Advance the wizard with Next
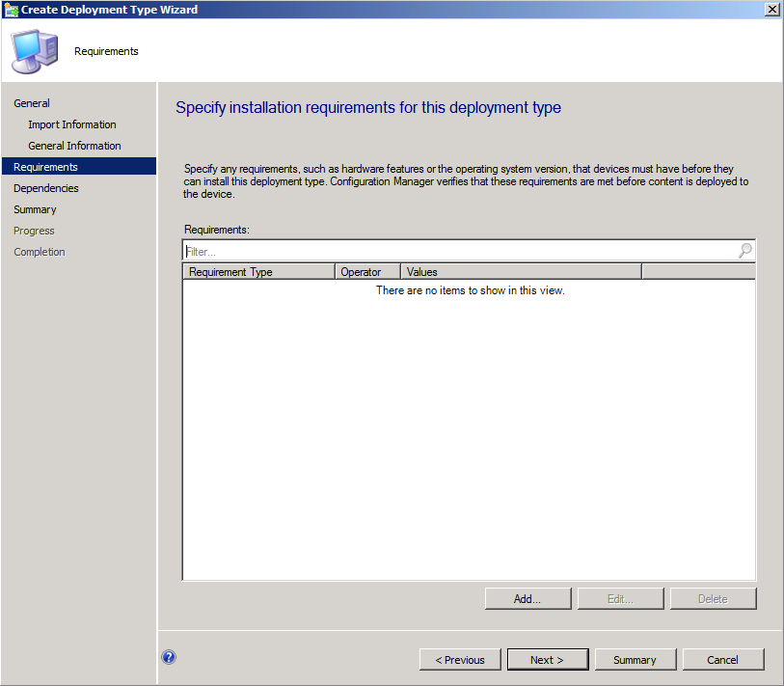This screenshot has width=784, height=686. point(548,659)
